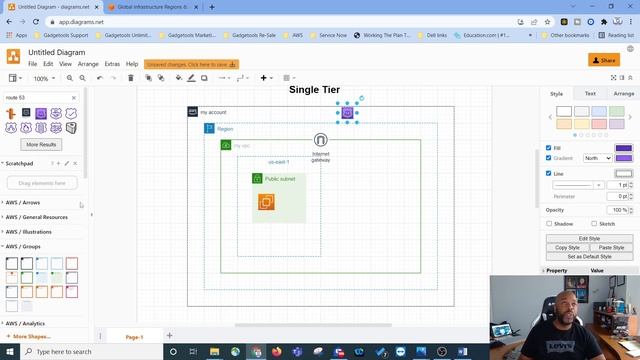Switch to the Arrange tab in format panel

pyautogui.click(x=623, y=93)
